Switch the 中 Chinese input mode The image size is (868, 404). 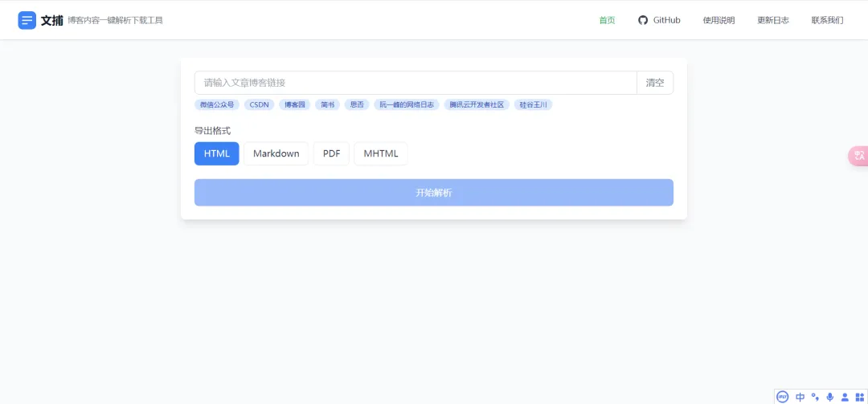(800, 397)
